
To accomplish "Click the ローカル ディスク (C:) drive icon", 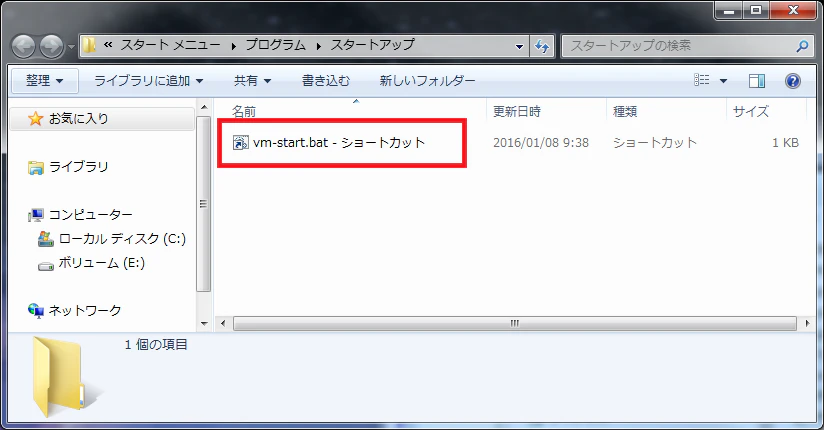I will coord(46,239).
